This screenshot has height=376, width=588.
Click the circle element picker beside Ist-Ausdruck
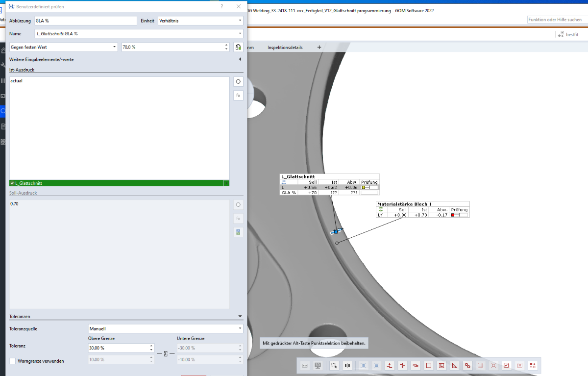(x=238, y=82)
